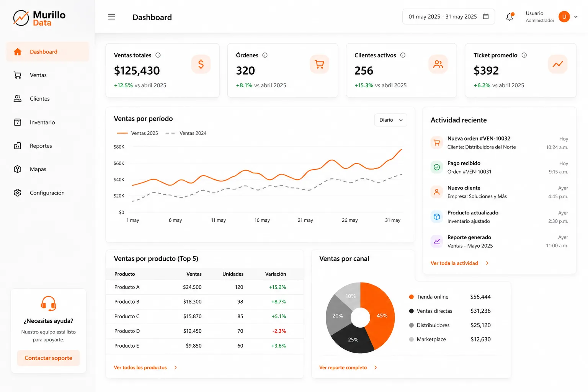The image size is (588, 392).
Task: Open the Nueva orden #VEN-10032 activity entry
Action: point(499,143)
